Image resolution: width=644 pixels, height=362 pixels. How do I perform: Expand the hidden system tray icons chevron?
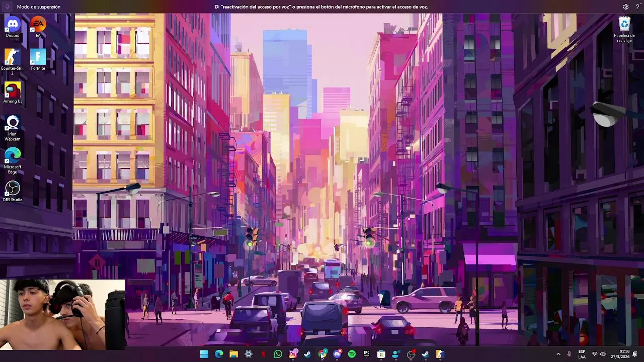pyautogui.click(x=558, y=354)
